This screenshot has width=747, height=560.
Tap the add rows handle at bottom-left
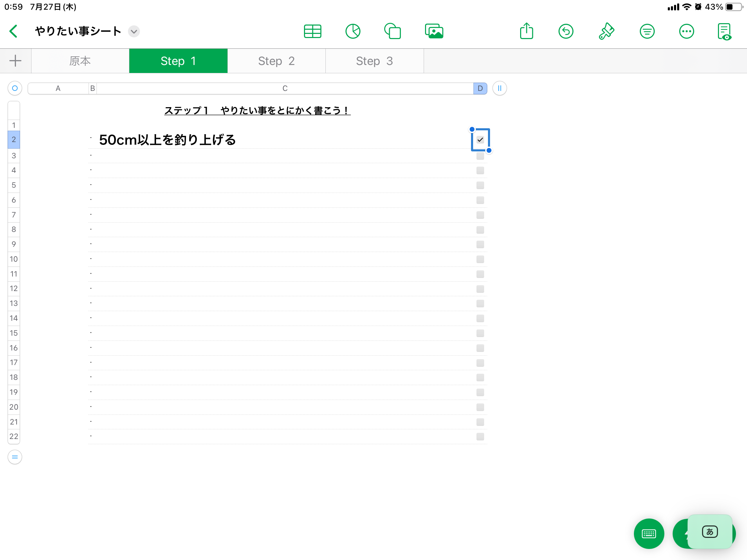pyautogui.click(x=15, y=457)
